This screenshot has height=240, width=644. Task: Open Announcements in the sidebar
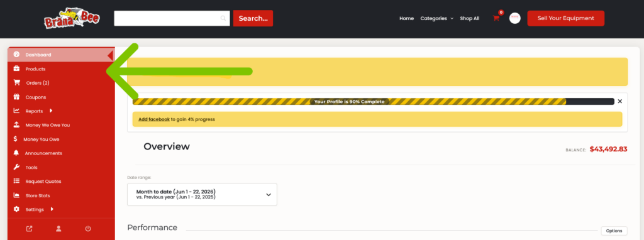(x=61, y=153)
